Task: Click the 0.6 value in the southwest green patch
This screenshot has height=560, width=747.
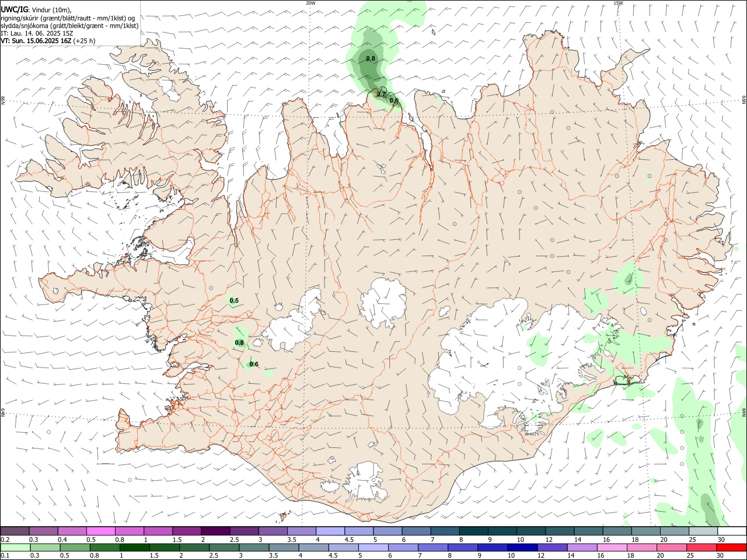Action: coord(254,364)
